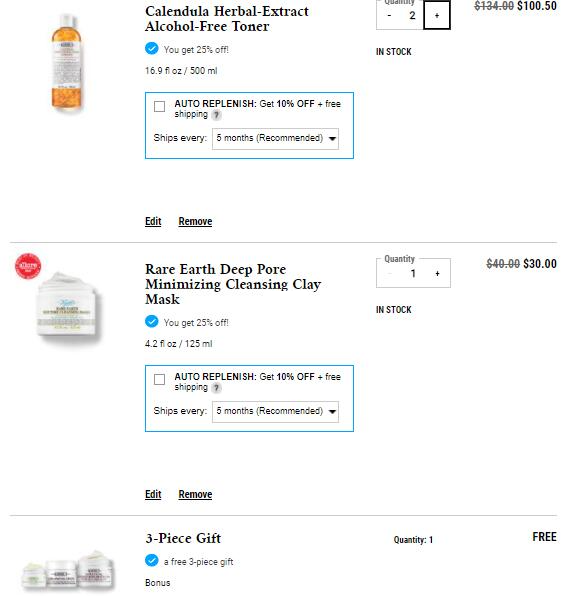572x596 pixels.
Task: Edit the Rare Earth Clay Mask item
Action: [x=153, y=494]
